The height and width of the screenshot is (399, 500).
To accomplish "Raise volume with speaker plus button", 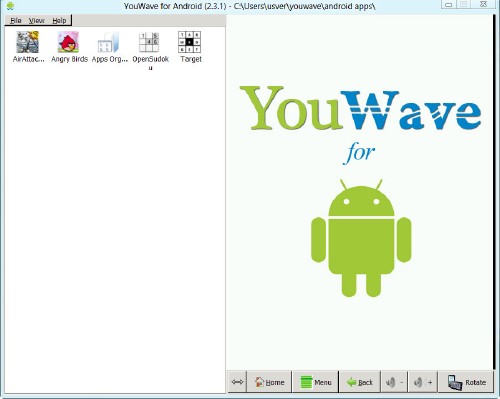I will click(423, 382).
